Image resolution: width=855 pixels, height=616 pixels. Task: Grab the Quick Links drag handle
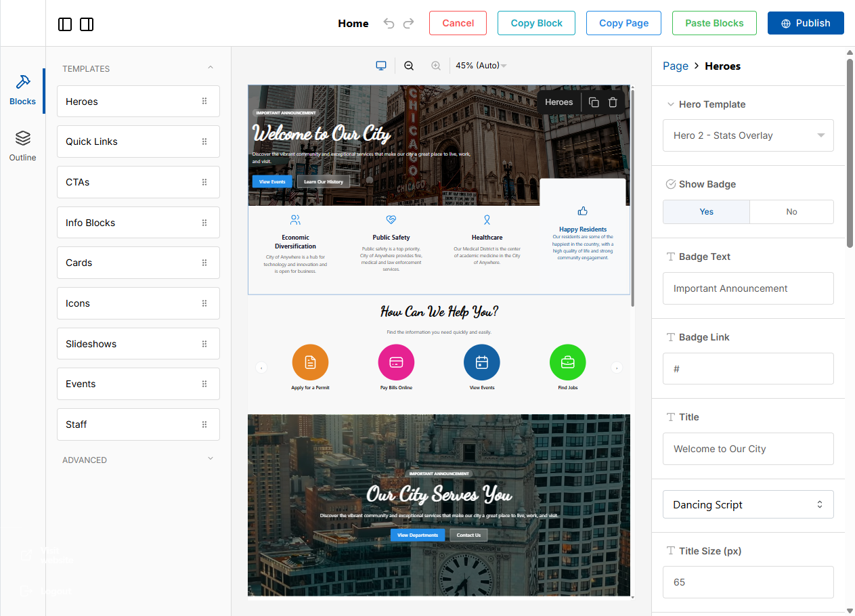pyautogui.click(x=204, y=141)
